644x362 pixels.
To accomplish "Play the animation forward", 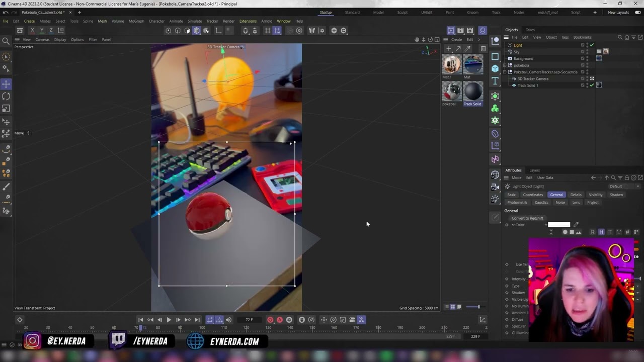I will click(169, 320).
